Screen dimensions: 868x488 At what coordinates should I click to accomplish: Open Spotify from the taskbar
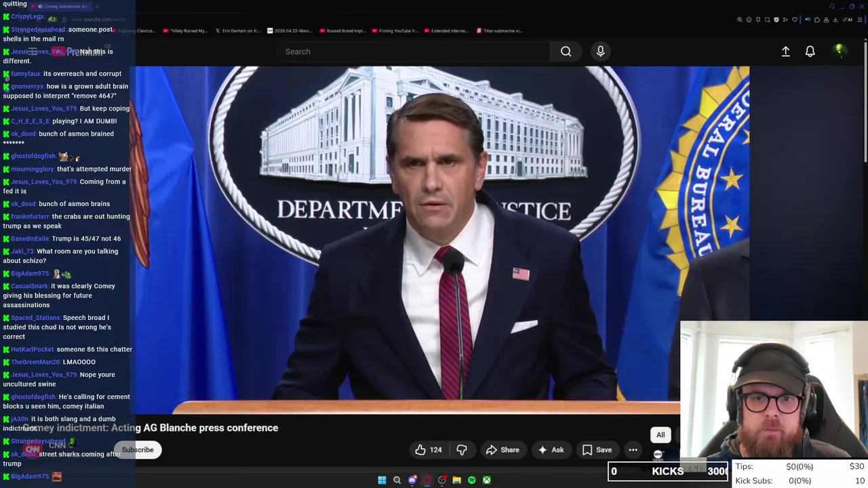coord(471,480)
